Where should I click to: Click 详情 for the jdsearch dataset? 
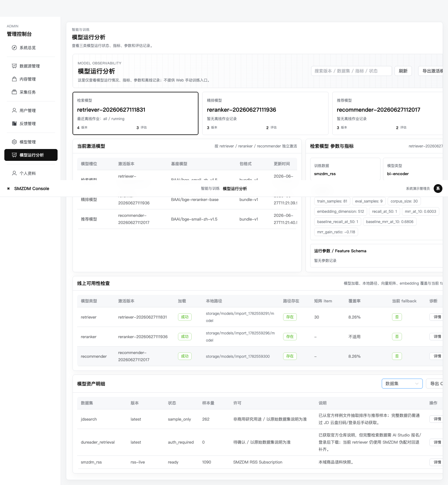[437, 419]
